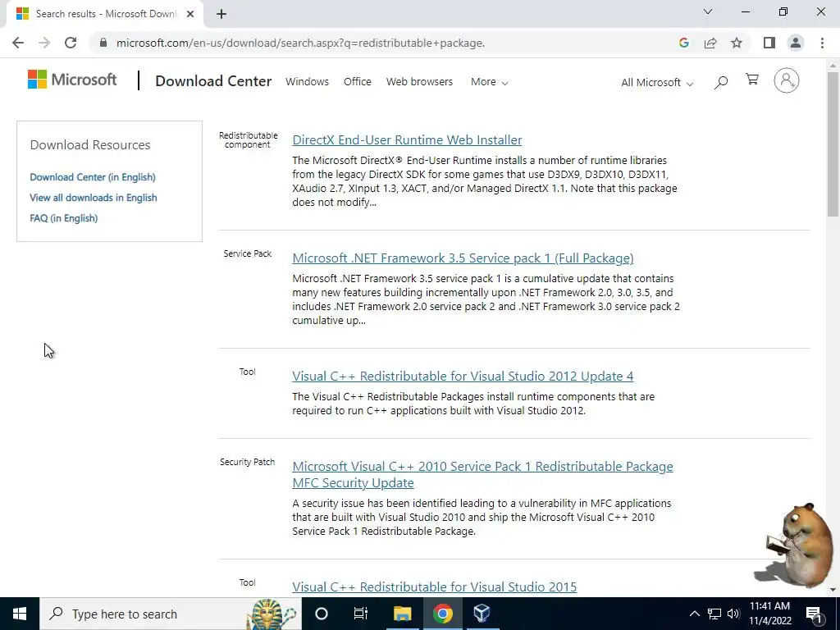The image size is (840, 630).
Task: Open the Windows Start menu
Action: [x=20, y=614]
